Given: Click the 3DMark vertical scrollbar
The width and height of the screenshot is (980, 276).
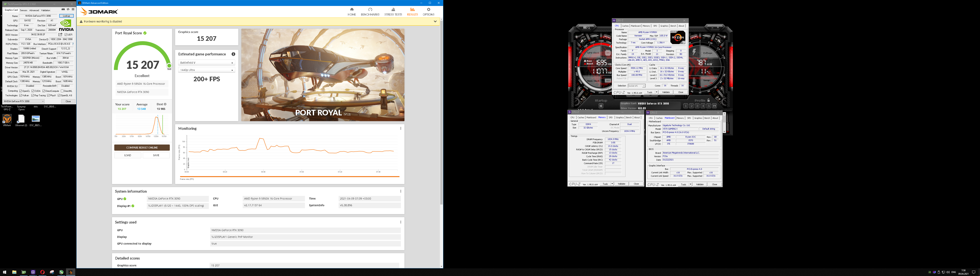Looking at the screenshot, I should (x=441, y=113).
